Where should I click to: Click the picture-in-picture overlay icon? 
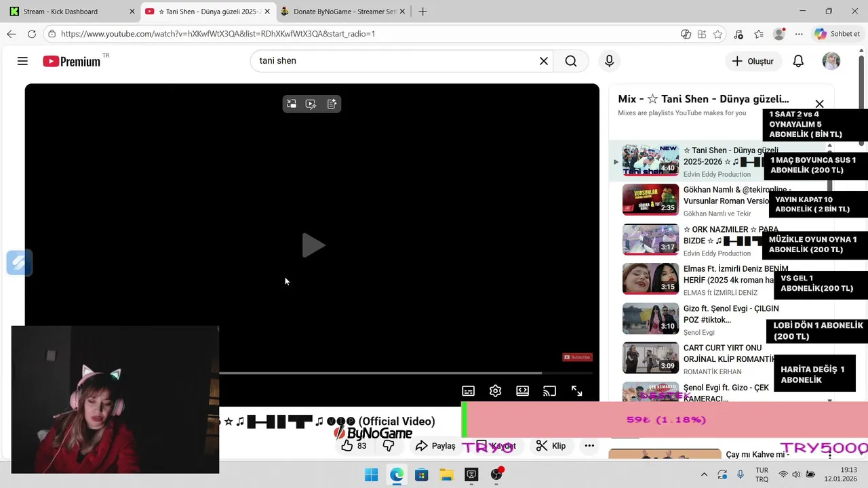click(292, 104)
